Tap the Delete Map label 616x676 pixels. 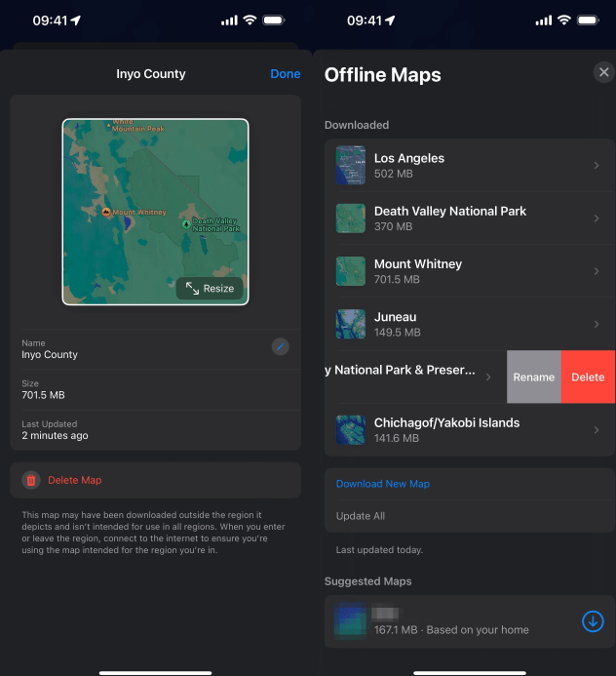(75, 480)
